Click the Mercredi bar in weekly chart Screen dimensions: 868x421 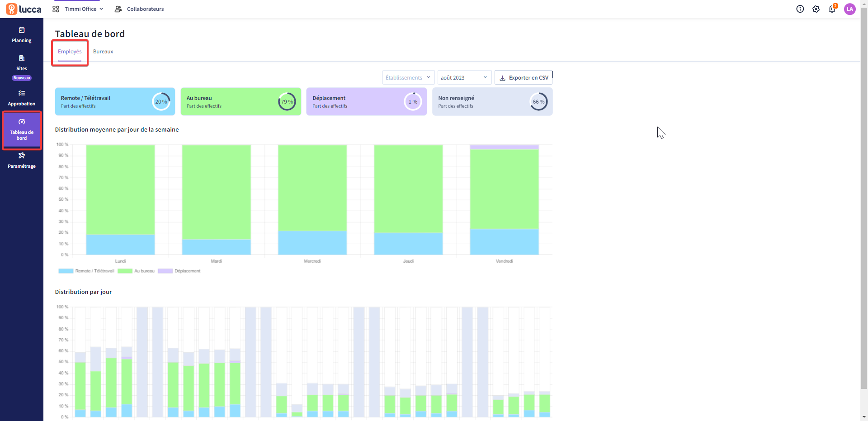(x=312, y=199)
